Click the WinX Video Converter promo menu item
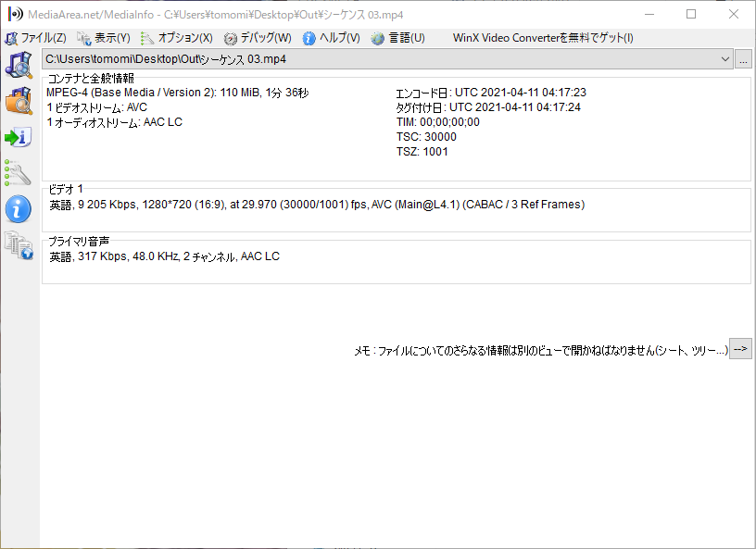 (x=543, y=38)
